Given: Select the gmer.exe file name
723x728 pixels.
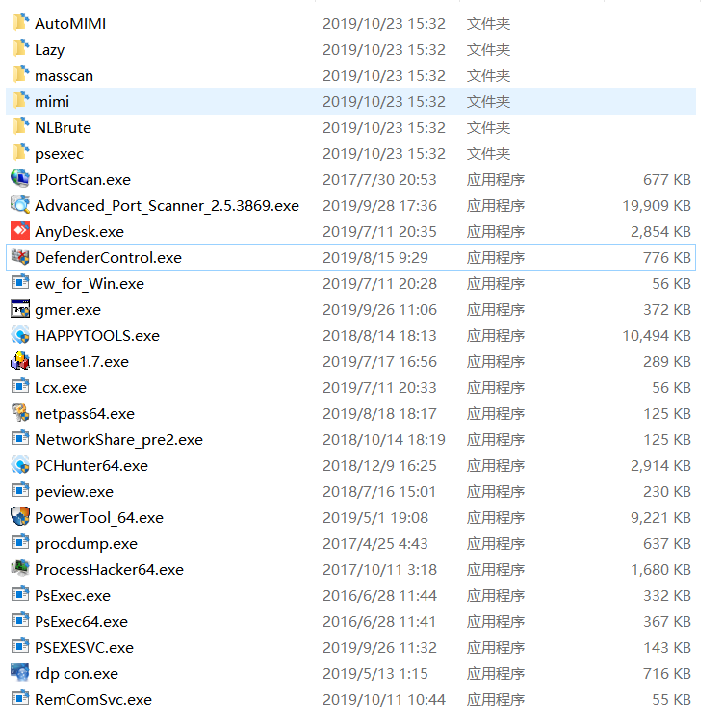Looking at the screenshot, I should [x=68, y=310].
